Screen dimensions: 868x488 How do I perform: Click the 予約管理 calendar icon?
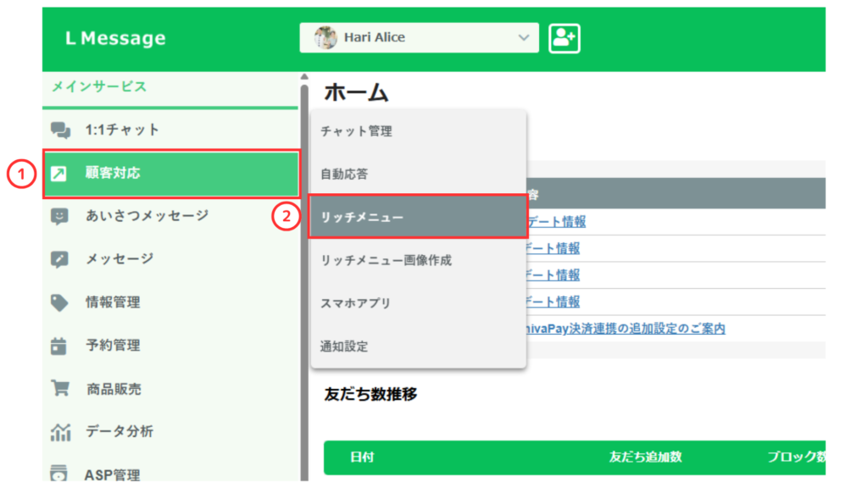pos(59,346)
